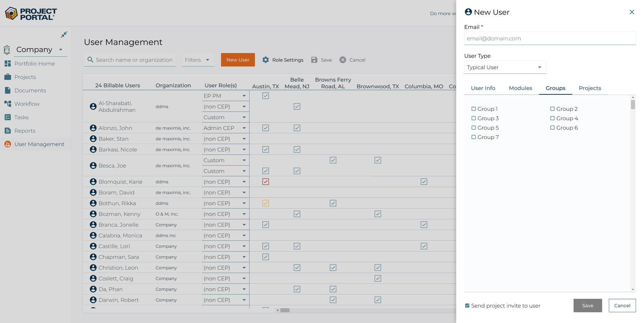Check the Group 3 checkbox
This screenshot has width=644, height=323.
[473, 118]
